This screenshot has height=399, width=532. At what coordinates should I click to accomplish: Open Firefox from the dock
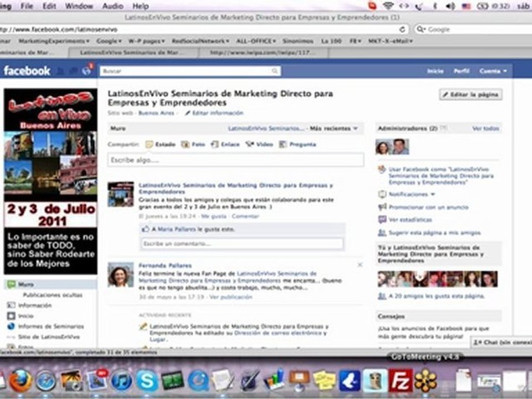click(21, 381)
